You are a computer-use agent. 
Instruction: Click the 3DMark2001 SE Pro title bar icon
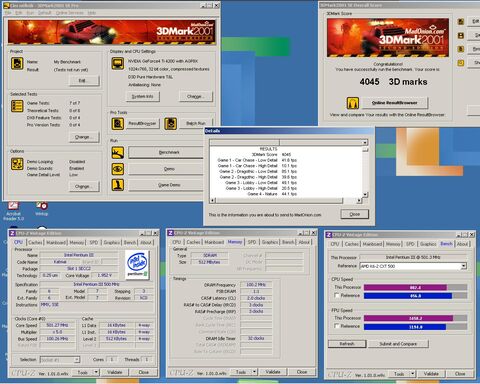point(6,6)
